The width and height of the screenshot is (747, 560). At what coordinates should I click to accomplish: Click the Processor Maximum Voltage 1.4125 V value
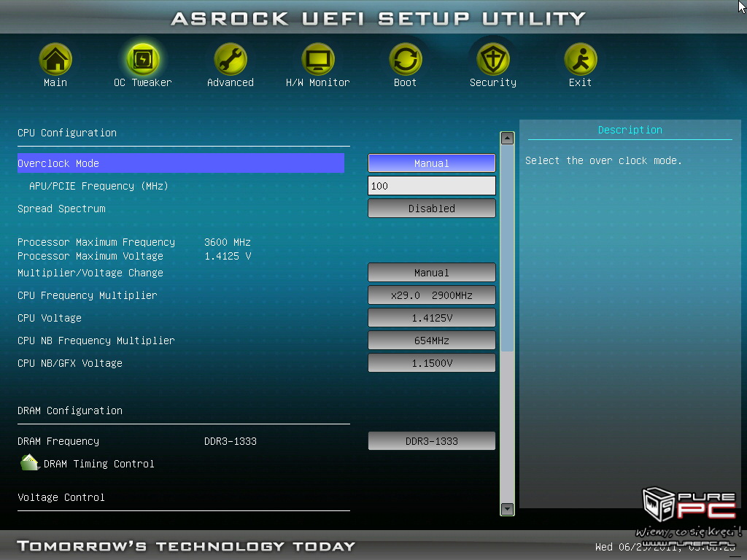[228, 256]
